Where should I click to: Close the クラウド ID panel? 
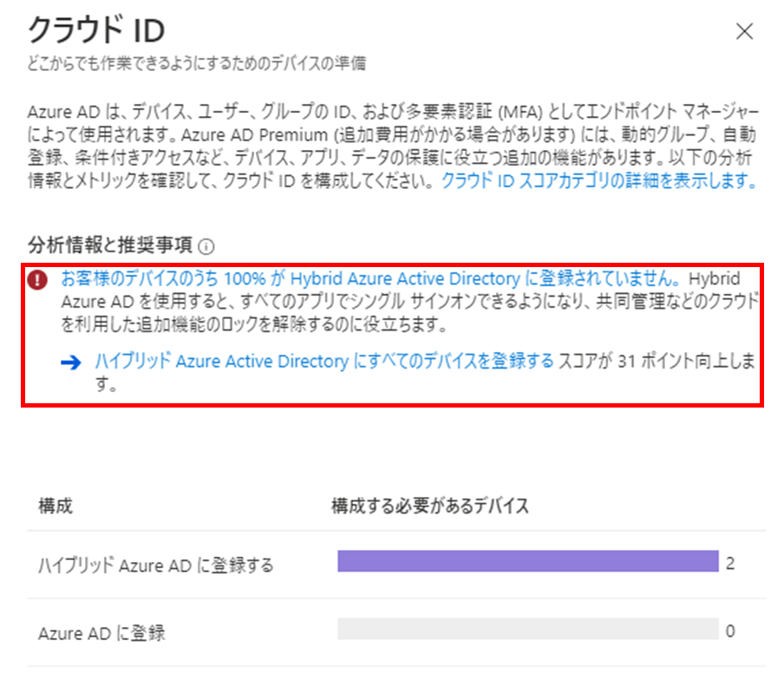[x=744, y=31]
